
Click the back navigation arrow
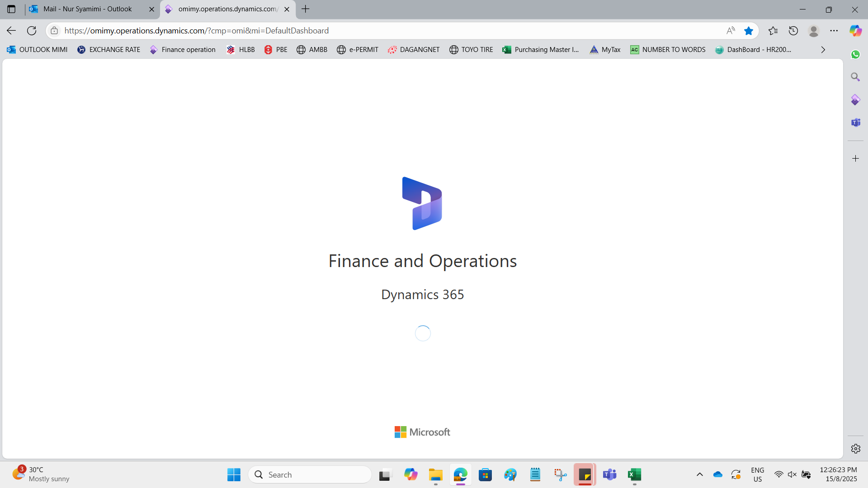pos(11,31)
